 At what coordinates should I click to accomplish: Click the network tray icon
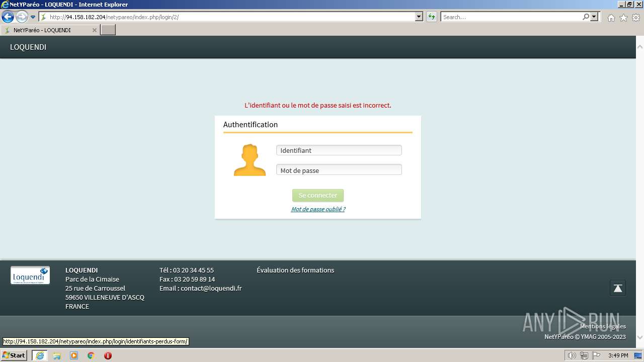tap(584, 355)
